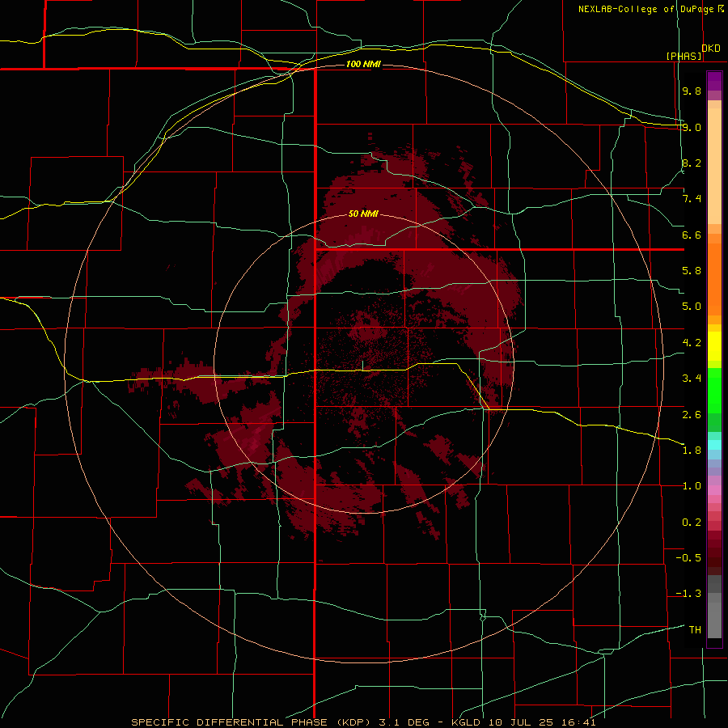The image size is (728, 728).
Task: Click the 1.8 value on the scale
Action: tap(692, 451)
